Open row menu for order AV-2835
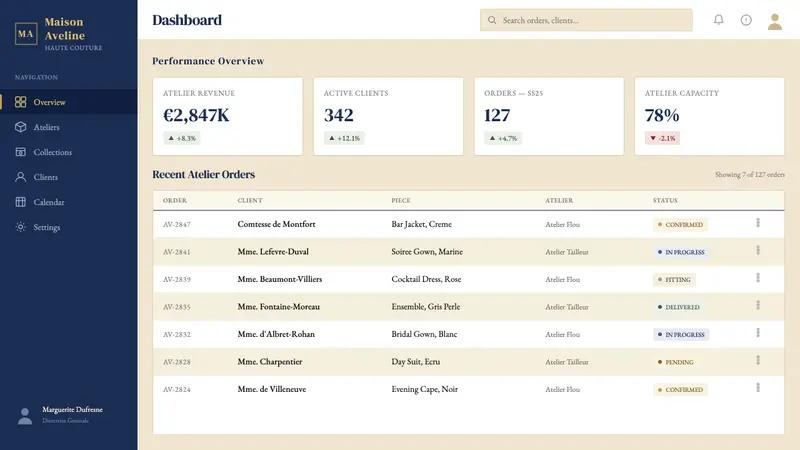Screen dimensions: 800x450 (758, 306)
